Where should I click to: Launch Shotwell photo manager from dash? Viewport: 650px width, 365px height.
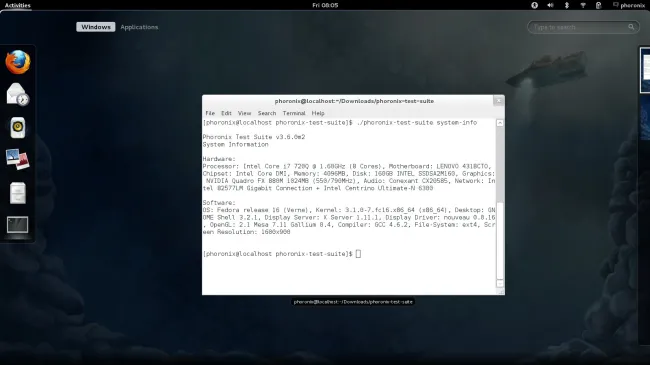(17, 160)
